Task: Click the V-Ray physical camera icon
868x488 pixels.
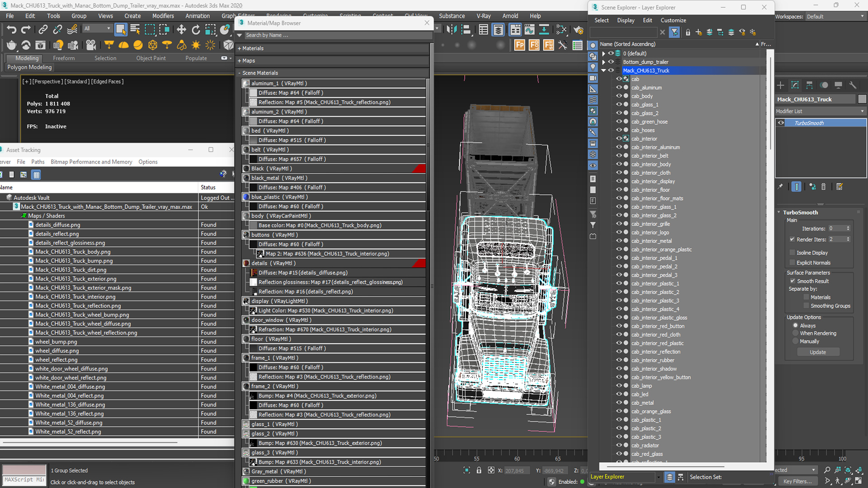Action: click(91, 45)
